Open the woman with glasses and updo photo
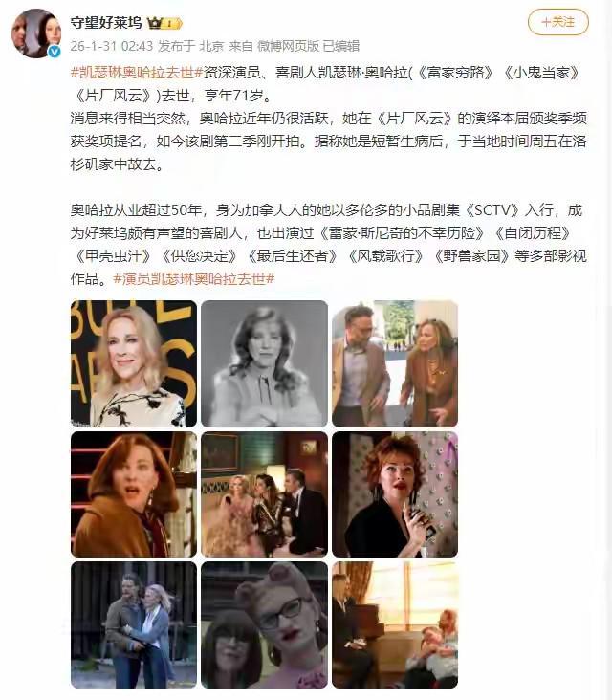 pyautogui.click(x=264, y=624)
